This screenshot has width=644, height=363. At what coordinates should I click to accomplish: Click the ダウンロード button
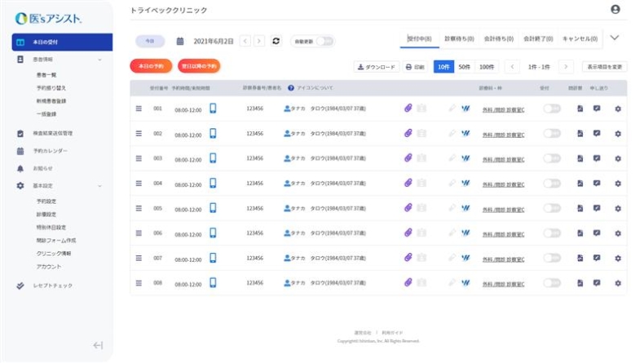376,67
